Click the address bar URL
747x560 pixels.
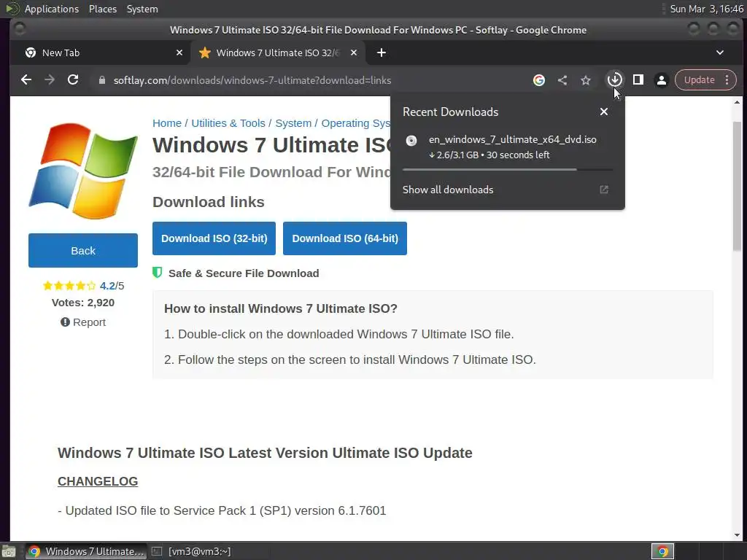point(252,80)
